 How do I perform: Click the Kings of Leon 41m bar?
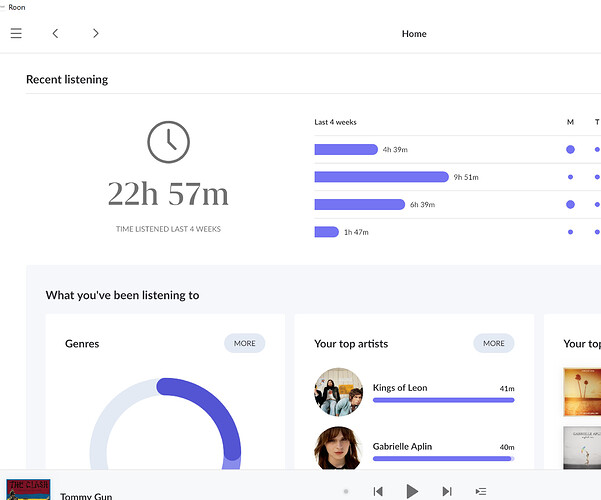pos(443,400)
